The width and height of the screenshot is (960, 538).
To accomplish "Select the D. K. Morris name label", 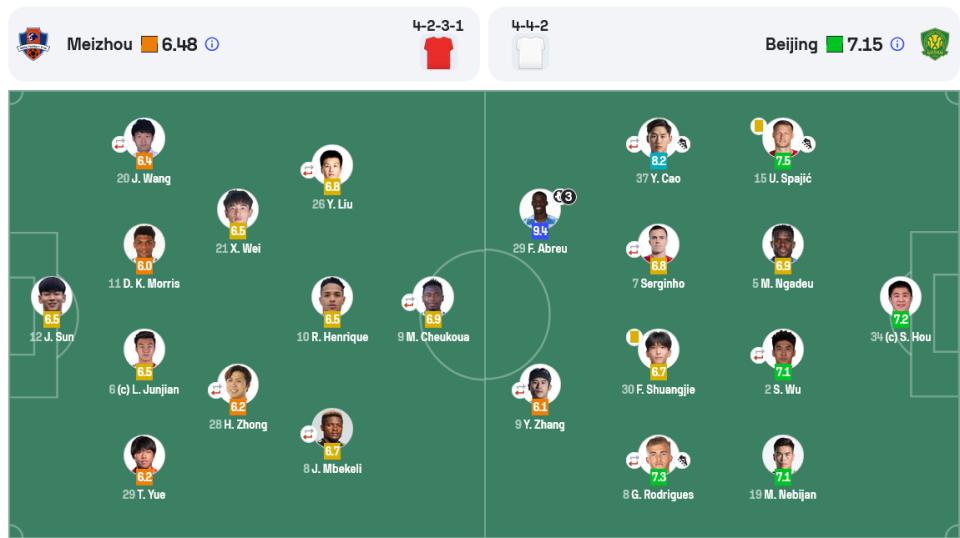I will tap(151, 284).
